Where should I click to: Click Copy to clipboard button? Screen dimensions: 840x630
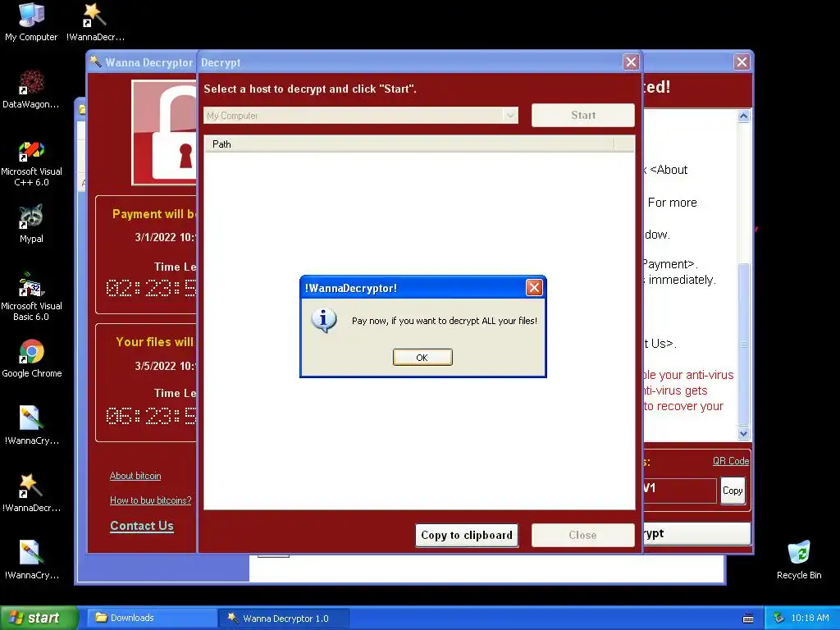click(x=467, y=535)
